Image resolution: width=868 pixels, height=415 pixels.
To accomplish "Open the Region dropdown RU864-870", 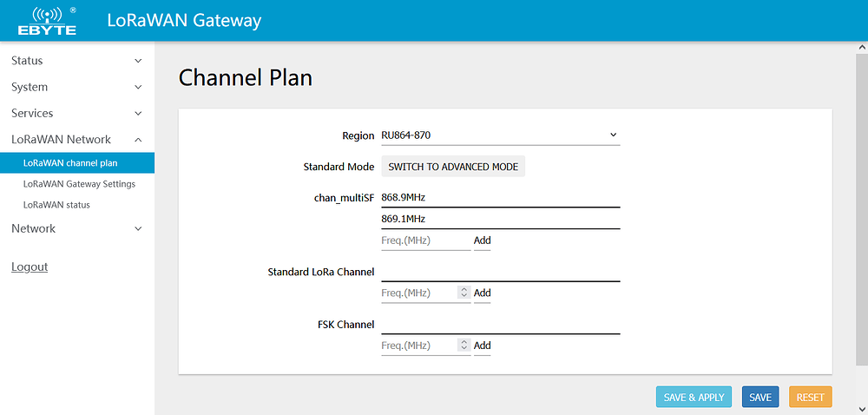I will point(500,135).
